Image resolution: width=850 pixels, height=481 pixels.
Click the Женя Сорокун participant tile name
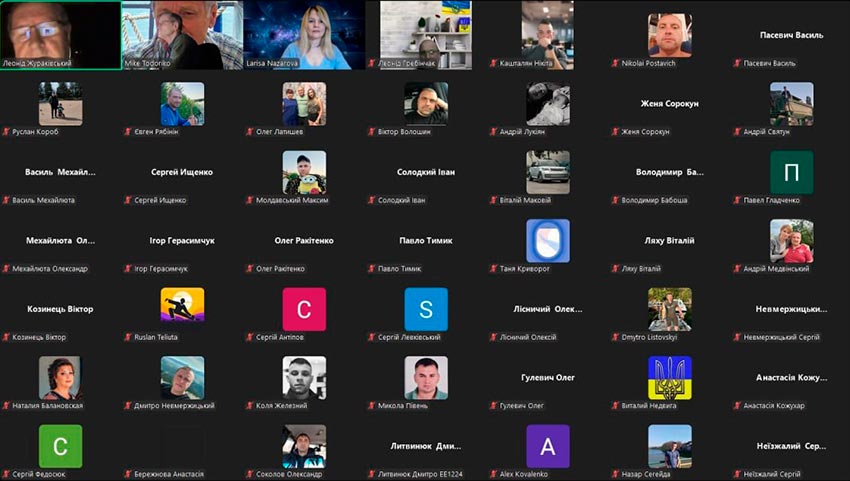pyautogui.click(x=669, y=104)
